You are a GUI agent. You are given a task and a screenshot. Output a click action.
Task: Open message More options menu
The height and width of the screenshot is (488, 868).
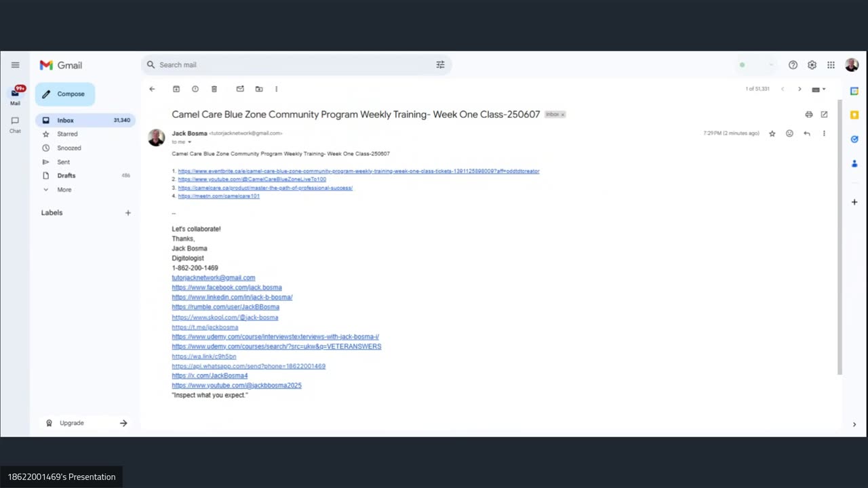[x=824, y=134]
